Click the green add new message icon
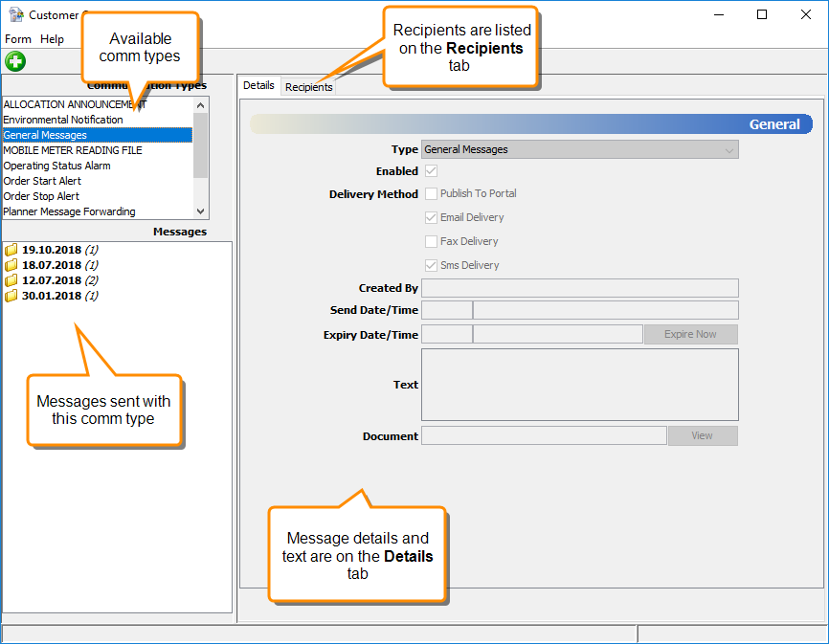This screenshot has height=644, width=829. (x=15, y=62)
